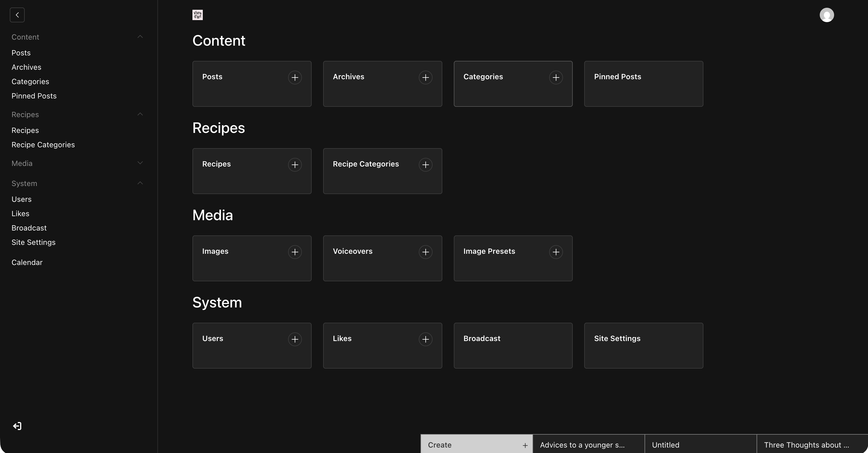Collapse sidebar with back arrow button
The image size is (868, 453).
click(17, 15)
